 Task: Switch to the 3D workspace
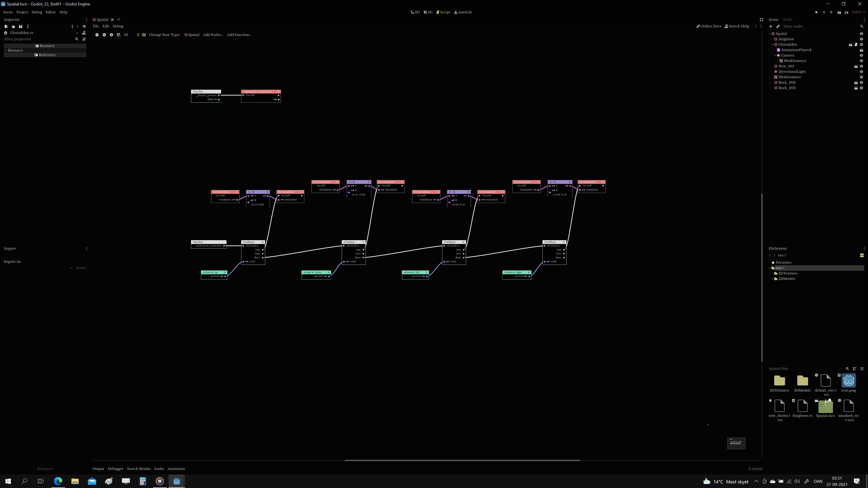[x=428, y=12]
